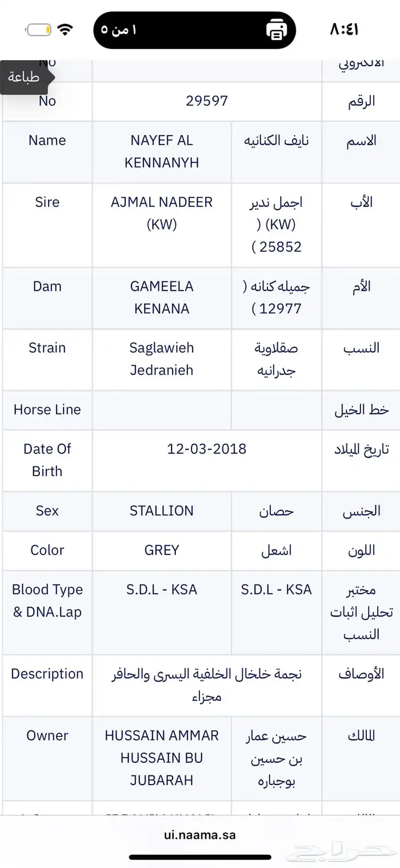Tap the STALLION sex value
Viewport: 400px width, 868px height.
[x=161, y=511]
